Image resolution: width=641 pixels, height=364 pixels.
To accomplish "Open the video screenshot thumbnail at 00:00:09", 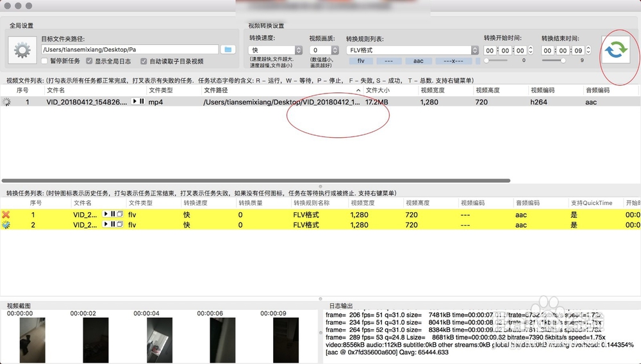I will click(286, 340).
